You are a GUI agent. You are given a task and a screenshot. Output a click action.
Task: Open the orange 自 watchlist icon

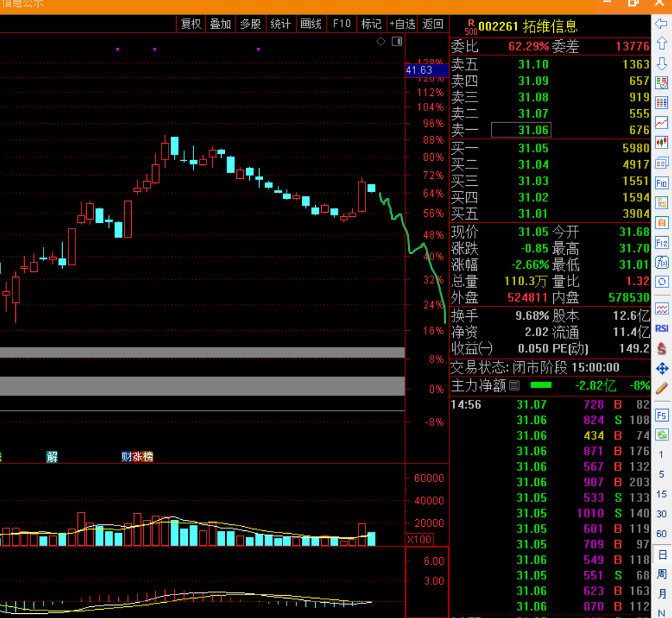661,223
